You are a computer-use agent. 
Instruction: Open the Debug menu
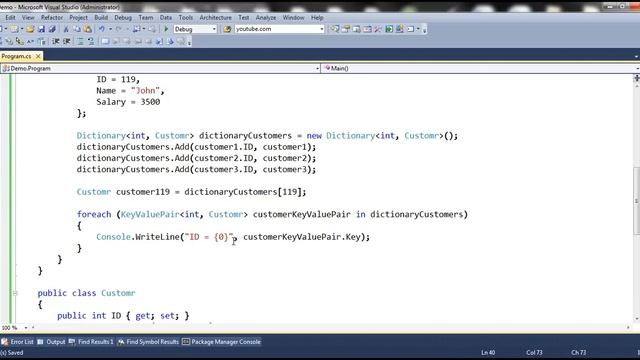coord(123,18)
